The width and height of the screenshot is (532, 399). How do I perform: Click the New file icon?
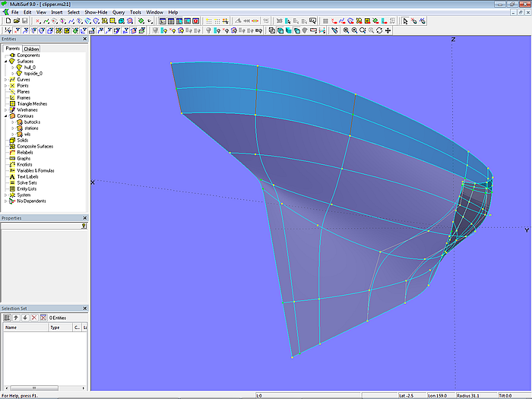pos(8,21)
